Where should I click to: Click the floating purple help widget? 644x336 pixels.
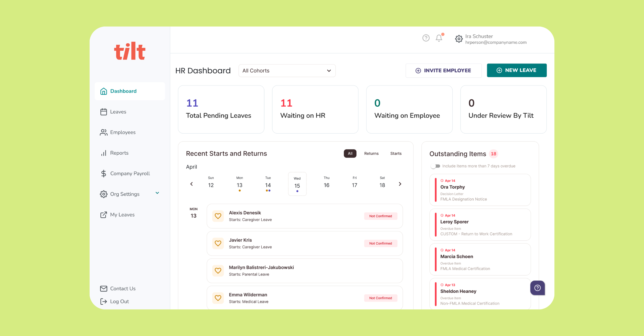[x=537, y=288]
